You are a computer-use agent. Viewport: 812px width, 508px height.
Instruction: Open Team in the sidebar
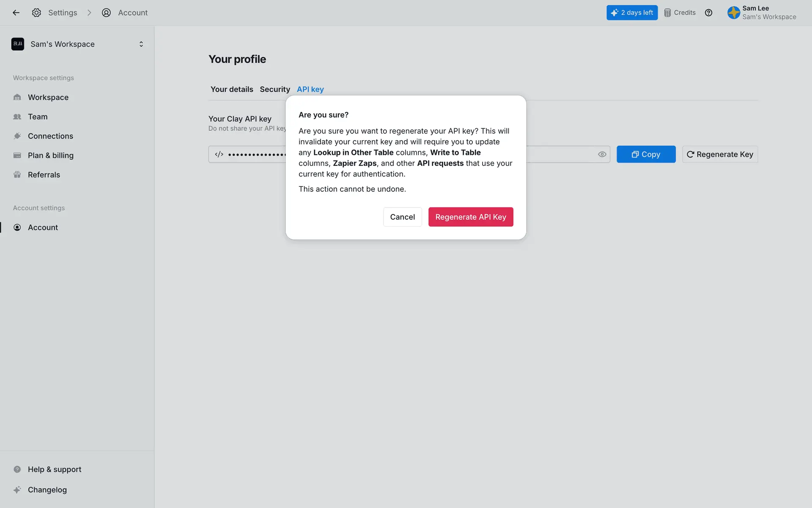pos(38,117)
